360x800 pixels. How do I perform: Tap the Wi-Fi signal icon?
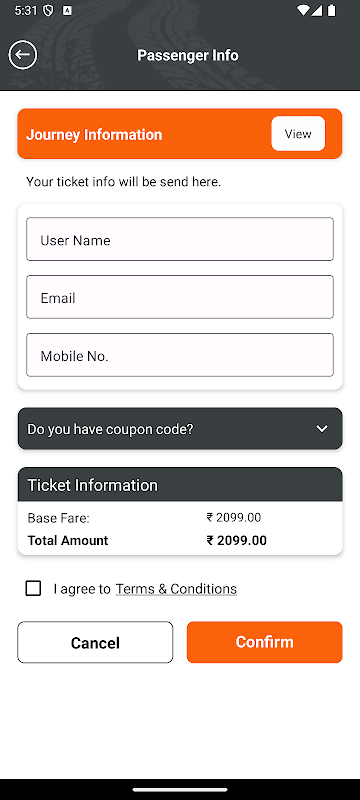click(303, 11)
